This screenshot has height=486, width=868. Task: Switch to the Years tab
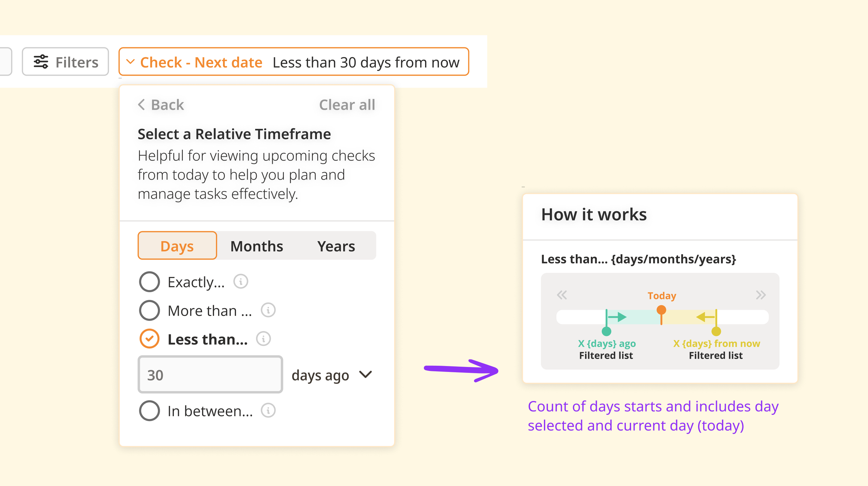coord(336,246)
